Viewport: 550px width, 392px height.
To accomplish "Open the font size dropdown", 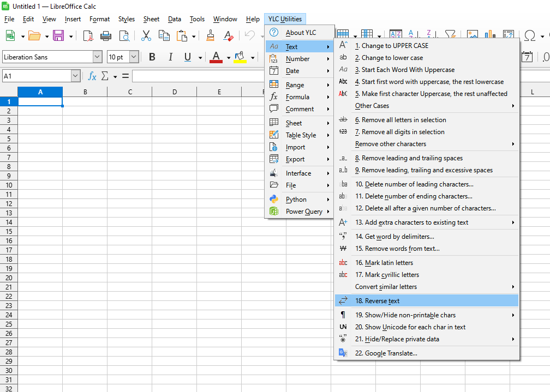I will (134, 57).
